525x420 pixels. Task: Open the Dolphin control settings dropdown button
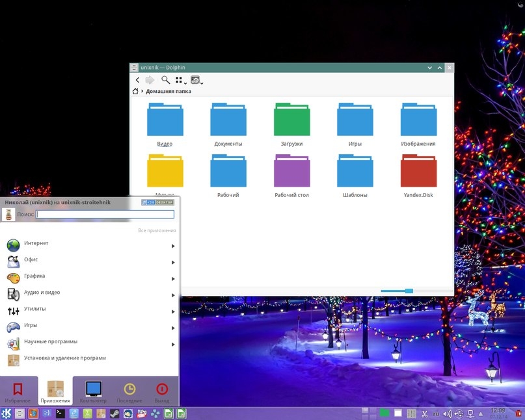pyautogui.click(x=196, y=80)
